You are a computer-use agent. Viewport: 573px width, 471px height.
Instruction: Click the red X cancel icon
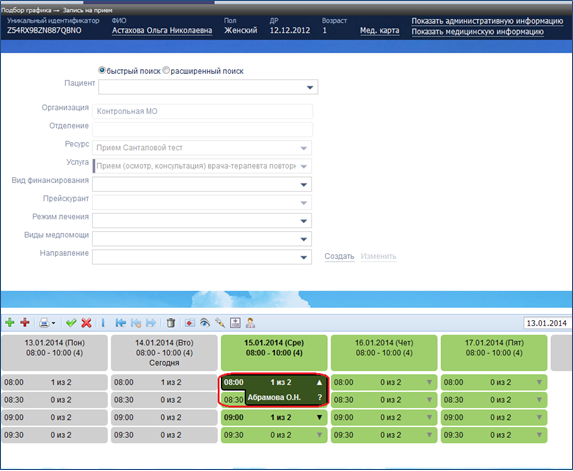coord(86,323)
